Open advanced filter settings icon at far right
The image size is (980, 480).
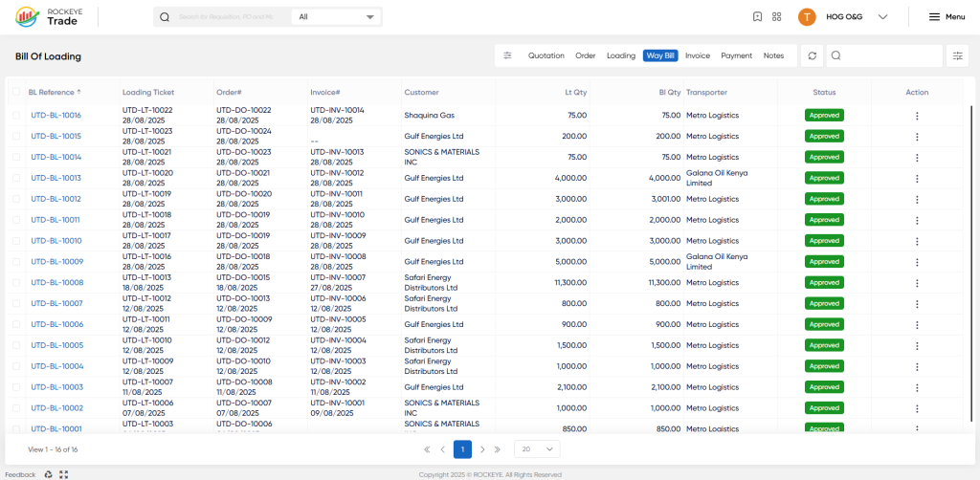point(957,55)
